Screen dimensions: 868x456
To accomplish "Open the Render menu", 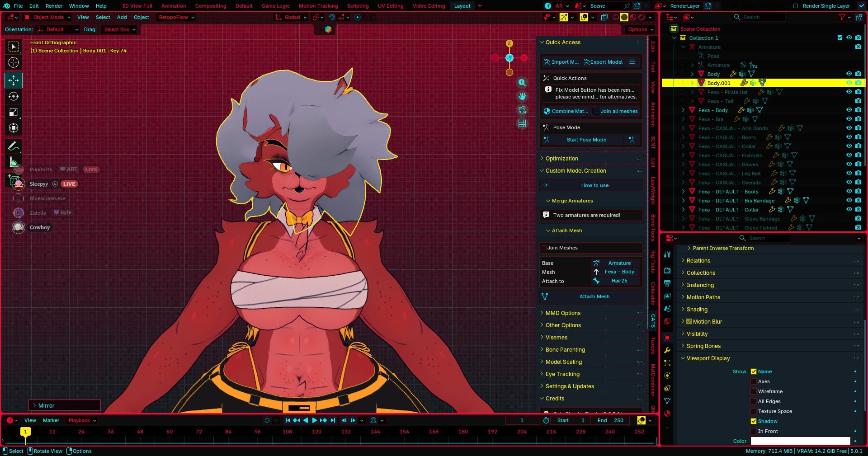I will tap(54, 6).
